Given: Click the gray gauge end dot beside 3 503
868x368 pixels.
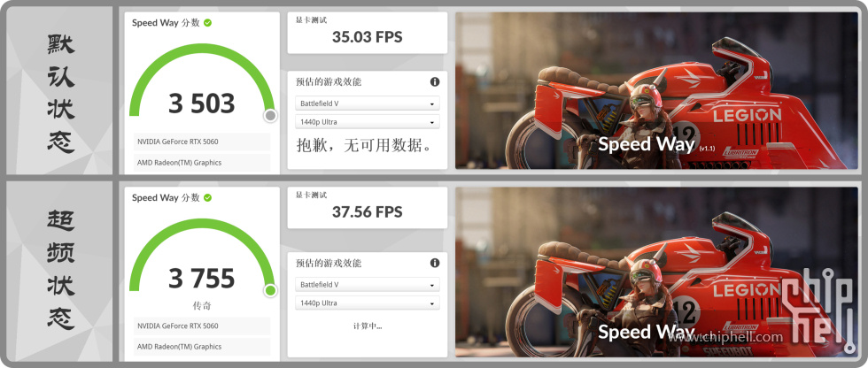Looking at the screenshot, I should 269,116.
